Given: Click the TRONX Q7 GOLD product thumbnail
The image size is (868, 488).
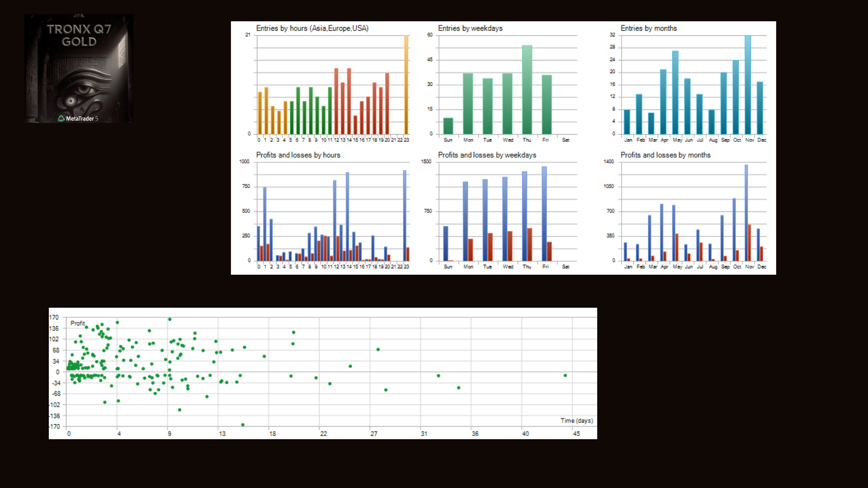Looking at the screenshot, I should [x=79, y=68].
